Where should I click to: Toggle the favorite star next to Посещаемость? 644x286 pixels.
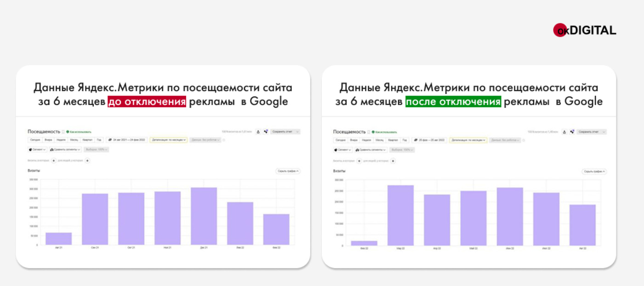click(63, 132)
